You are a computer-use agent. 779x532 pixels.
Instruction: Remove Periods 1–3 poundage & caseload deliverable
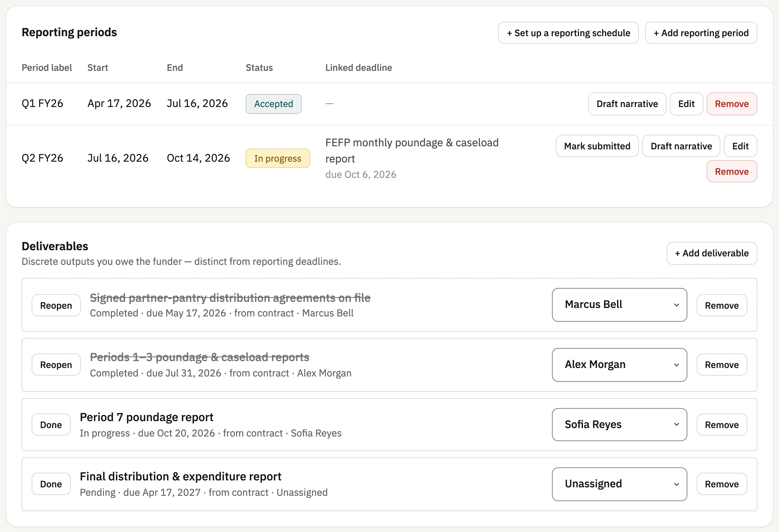point(722,365)
